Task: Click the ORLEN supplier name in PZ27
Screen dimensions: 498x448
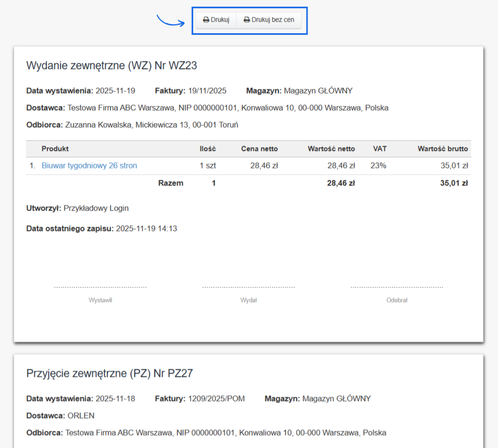Action: click(x=81, y=416)
